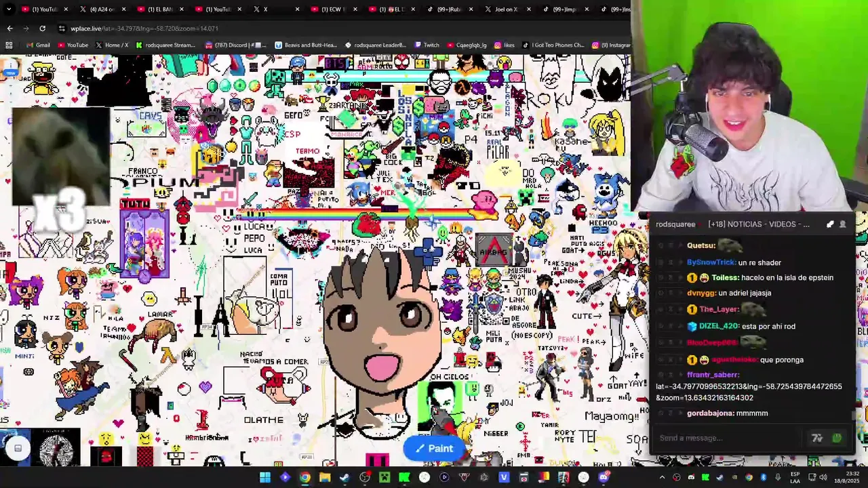Open Discord from the taskbar
The height and width of the screenshot is (488, 868).
tap(604, 478)
